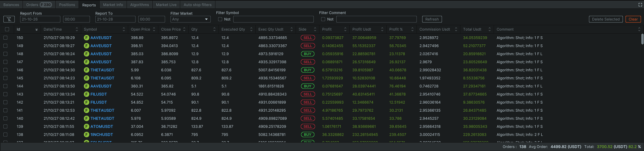
Task: Sort by Profit Usdt column arrows
Action: pos(382,30)
